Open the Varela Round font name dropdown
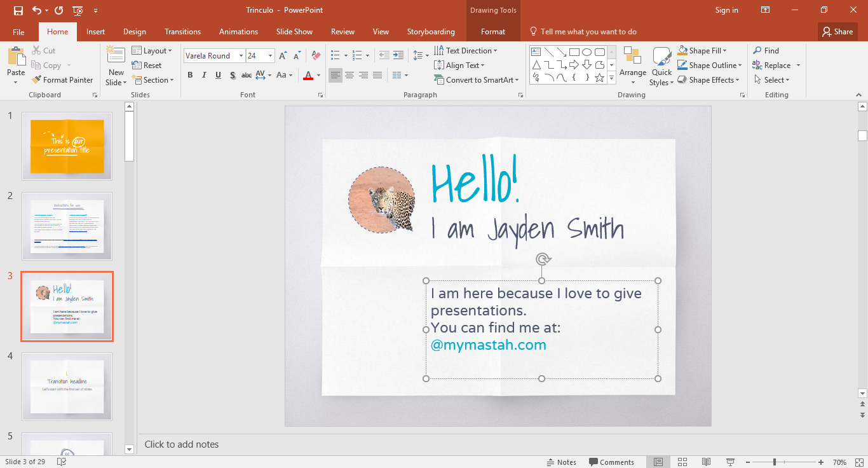The width and height of the screenshot is (868, 468). (241, 56)
